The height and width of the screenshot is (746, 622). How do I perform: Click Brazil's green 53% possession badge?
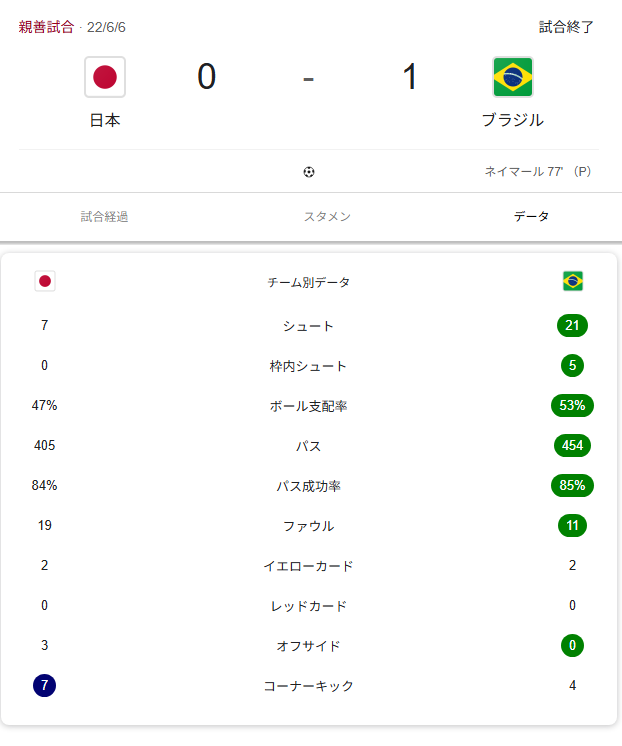click(573, 406)
